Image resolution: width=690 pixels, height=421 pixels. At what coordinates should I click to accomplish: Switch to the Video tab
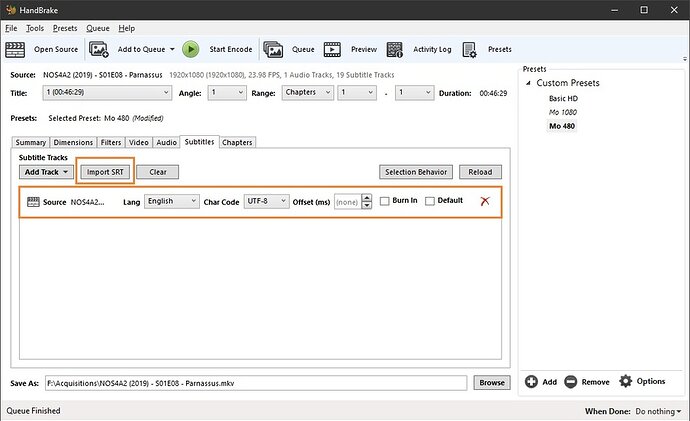139,143
